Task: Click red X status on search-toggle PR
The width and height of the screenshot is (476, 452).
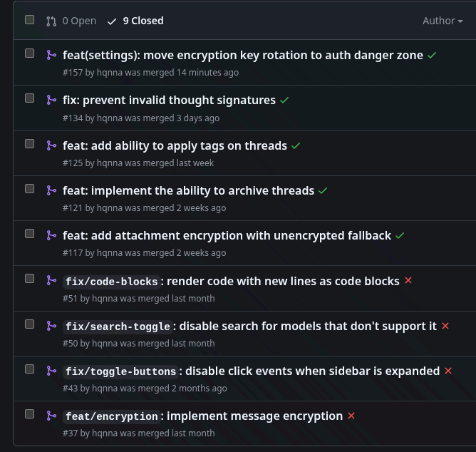Action: [445, 326]
